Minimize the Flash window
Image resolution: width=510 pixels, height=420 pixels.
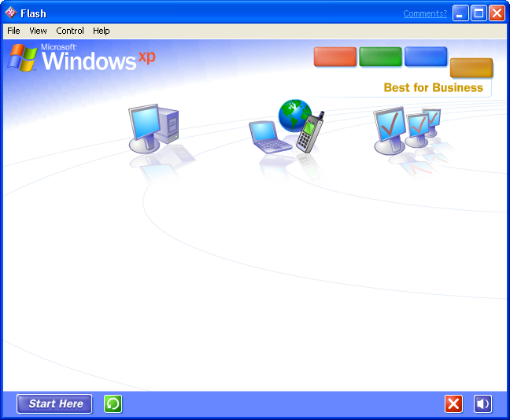[x=460, y=13]
